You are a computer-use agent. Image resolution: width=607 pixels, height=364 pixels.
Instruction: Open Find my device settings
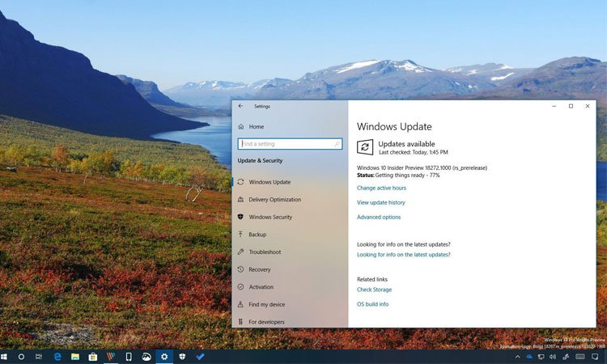(266, 305)
